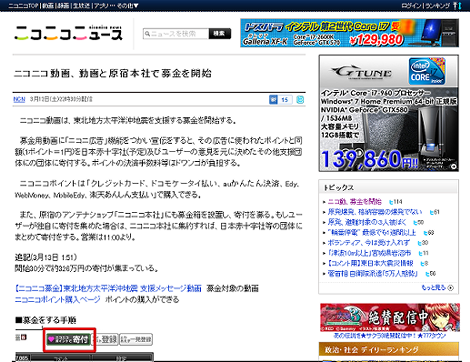This screenshot has width=470, height=362.
Task: Click the NCN source link under headline
Action: tap(19, 99)
